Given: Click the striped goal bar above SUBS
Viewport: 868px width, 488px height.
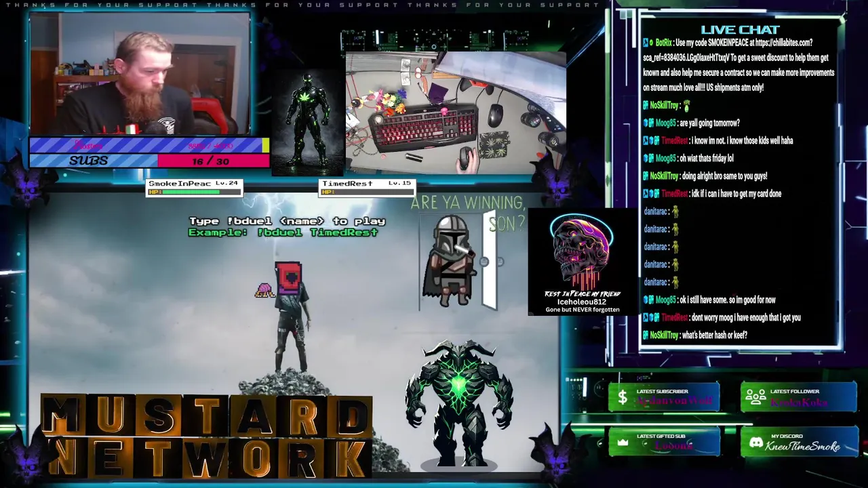Looking at the screenshot, I should coord(149,145).
